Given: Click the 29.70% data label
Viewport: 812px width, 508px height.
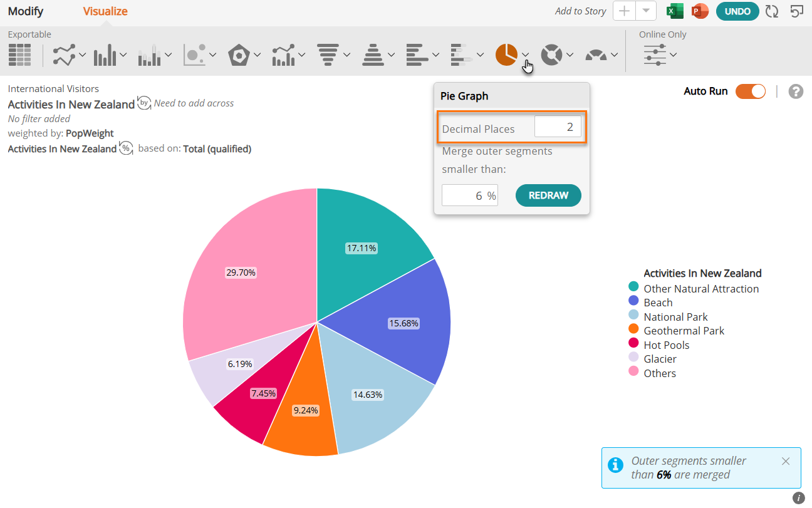Looking at the screenshot, I should pos(241,272).
